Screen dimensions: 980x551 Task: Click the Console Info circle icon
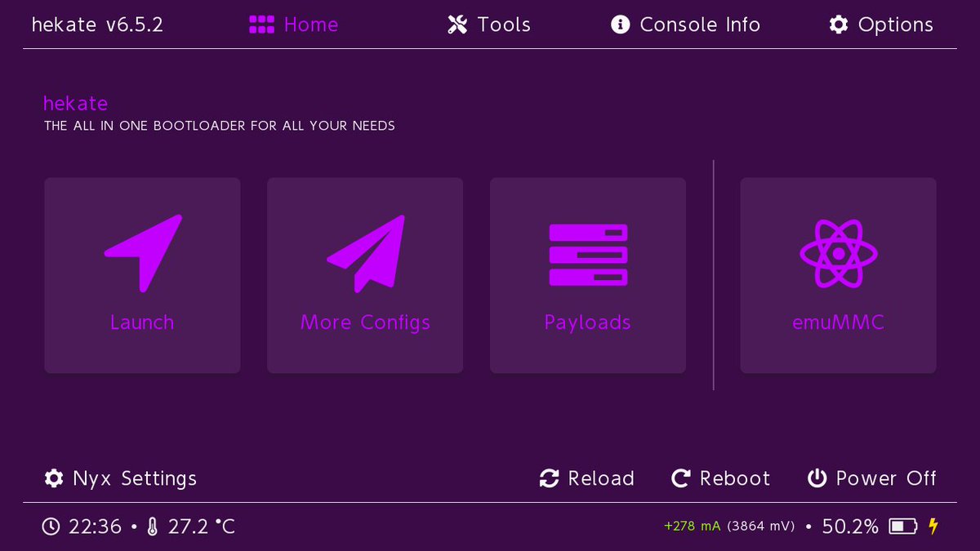tap(621, 24)
